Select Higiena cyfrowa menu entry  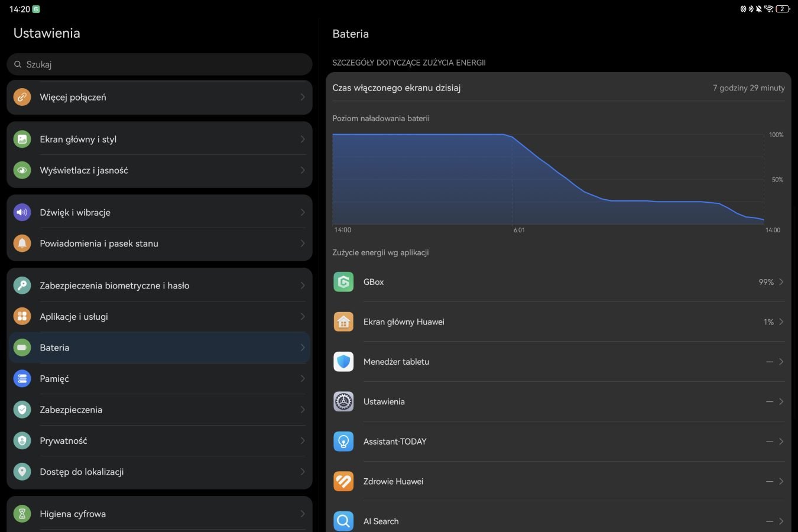point(160,514)
